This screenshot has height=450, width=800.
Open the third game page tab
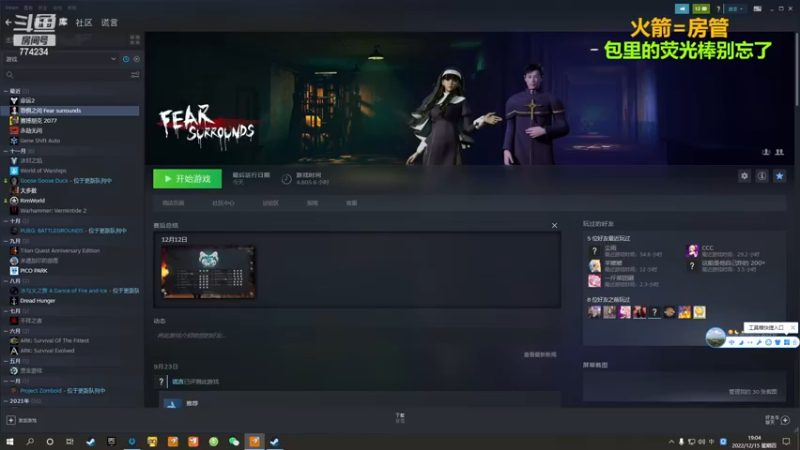[x=270, y=203]
